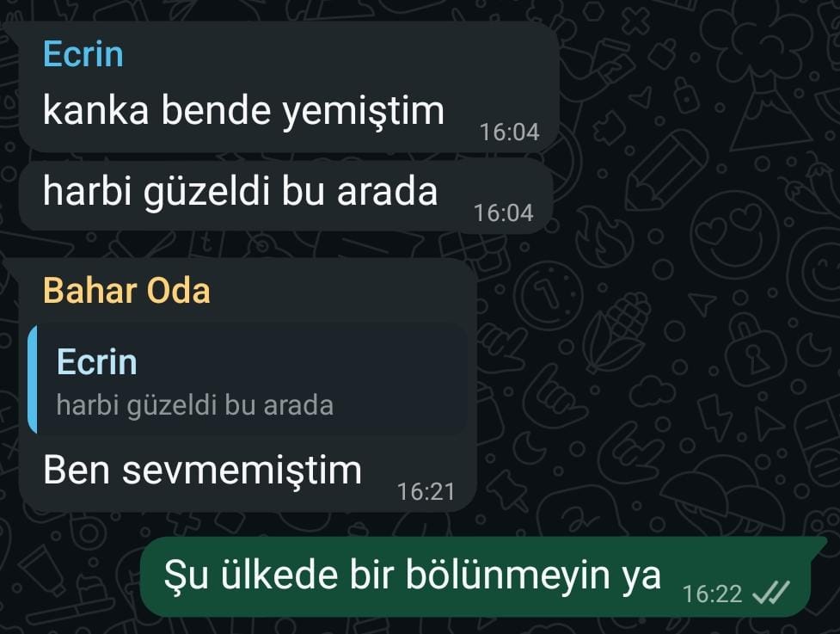Select the standalone 'harbi güzeldi bu arada' bubble
Viewport: 840px width, 634px height.
[286, 195]
